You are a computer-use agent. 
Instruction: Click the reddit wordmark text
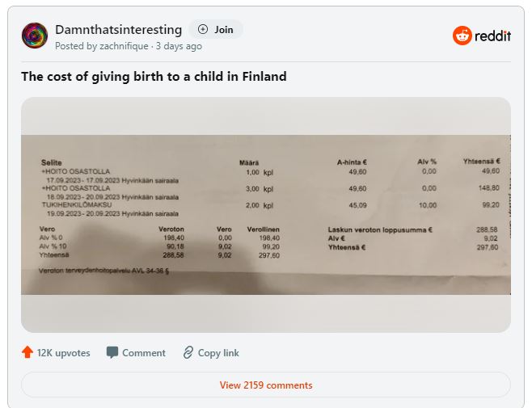click(x=492, y=36)
